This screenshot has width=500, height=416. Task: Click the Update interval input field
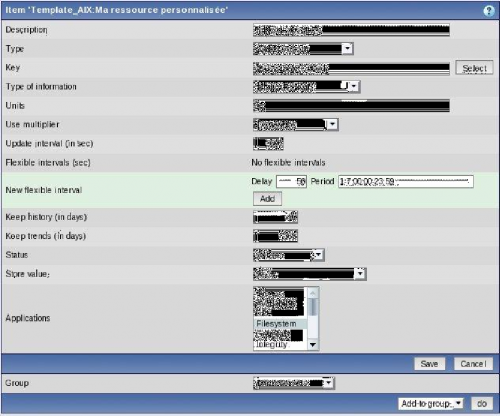point(268,144)
